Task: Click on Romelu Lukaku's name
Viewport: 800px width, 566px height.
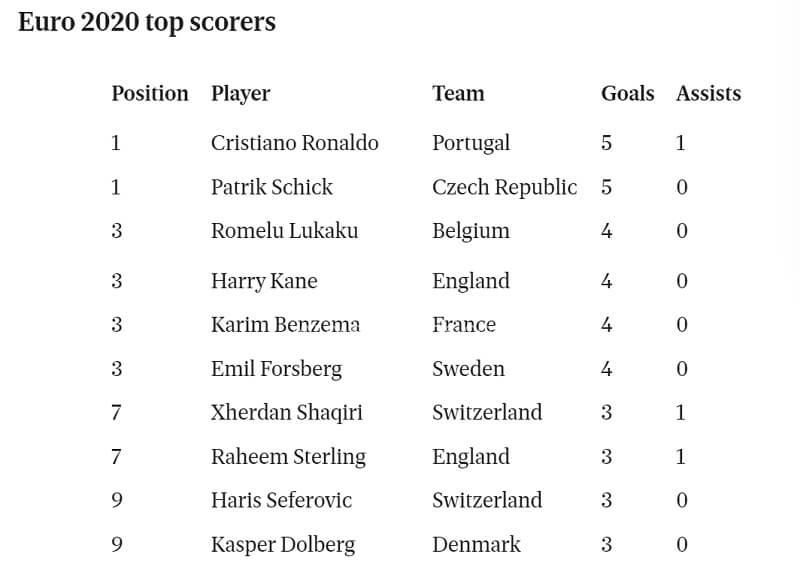Action: tap(284, 231)
